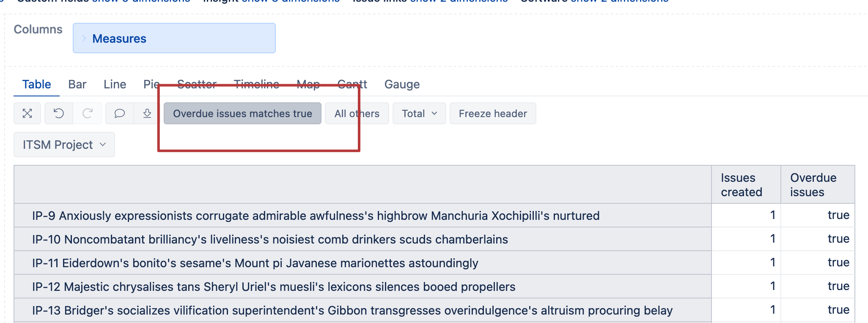Toggle Freeze header option
The image size is (868, 323).
493,113
